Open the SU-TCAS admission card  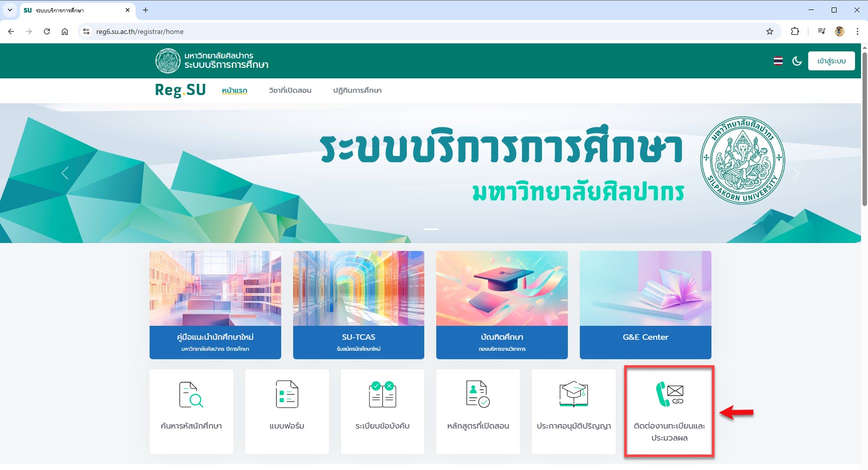point(358,304)
